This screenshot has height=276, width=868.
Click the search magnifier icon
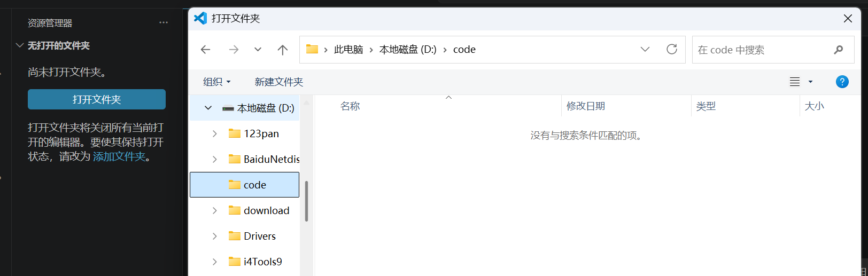tap(838, 50)
